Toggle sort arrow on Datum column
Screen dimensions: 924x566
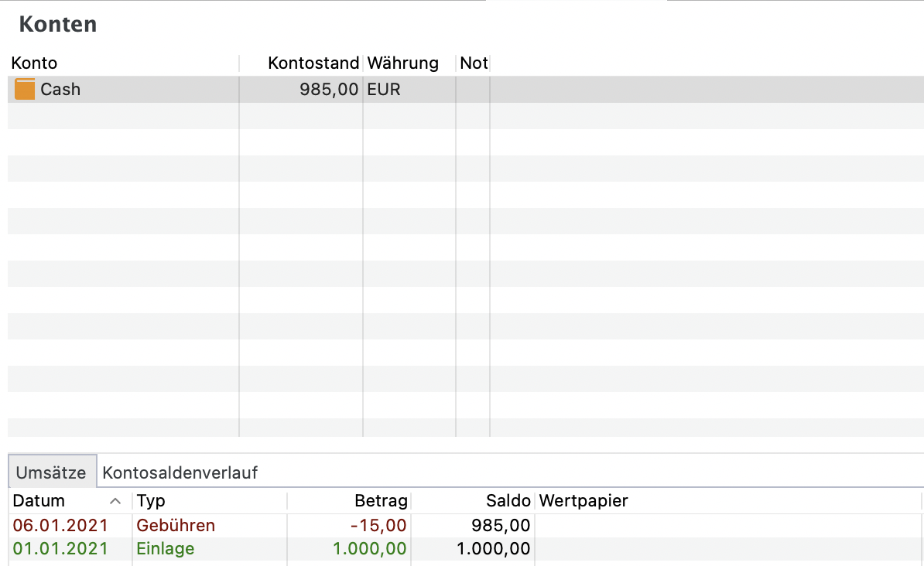pos(115,501)
